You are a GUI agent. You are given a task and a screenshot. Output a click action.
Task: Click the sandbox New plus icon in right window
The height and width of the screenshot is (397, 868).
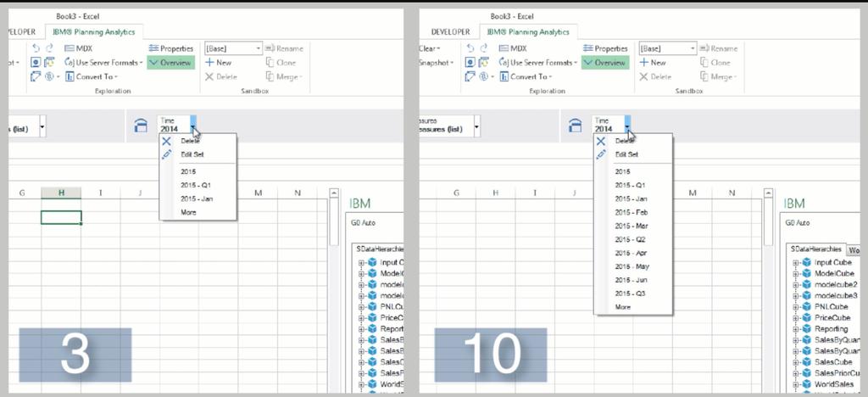(x=643, y=63)
